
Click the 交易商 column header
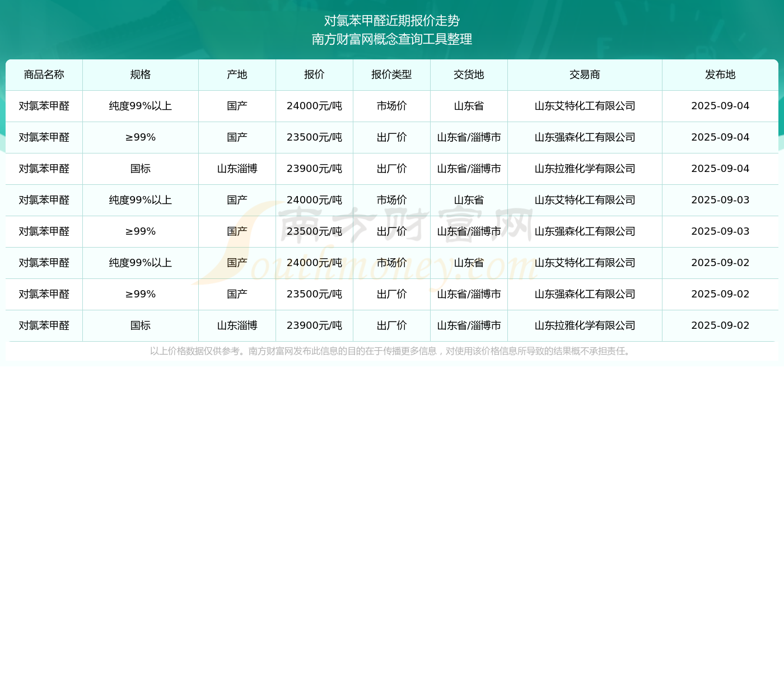click(x=585, y=75)
